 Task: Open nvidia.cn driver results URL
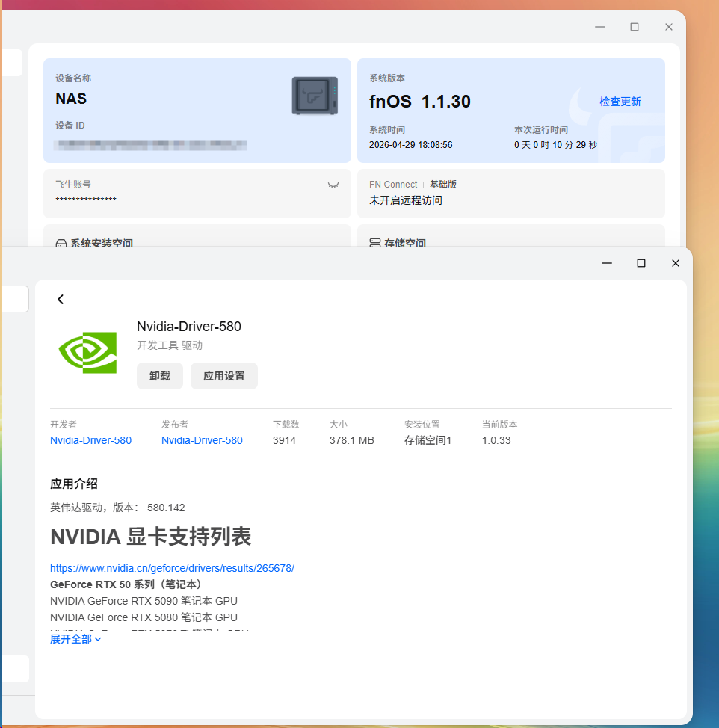pyautogui.click(x=172, y=568)
